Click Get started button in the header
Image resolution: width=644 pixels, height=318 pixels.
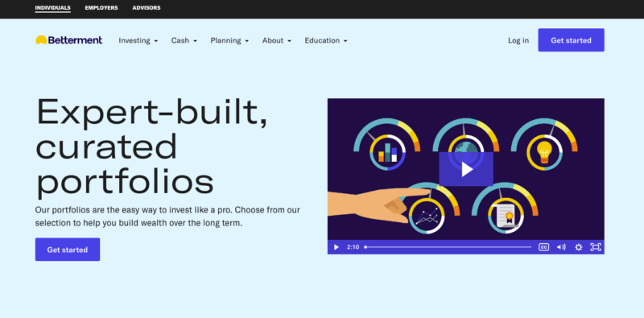coord(571,40)
